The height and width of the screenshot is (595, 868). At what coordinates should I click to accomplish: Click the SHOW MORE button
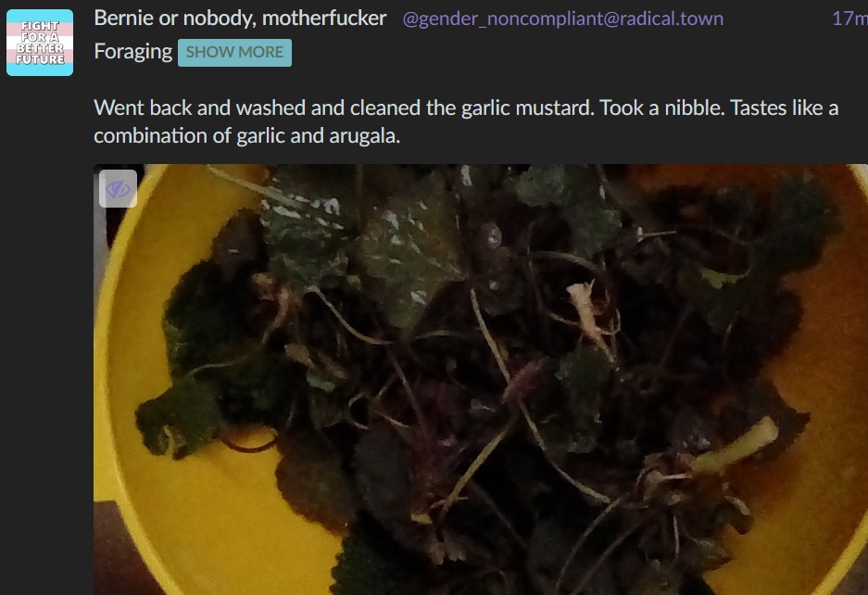pyautogui.click(x=234, y=53)
